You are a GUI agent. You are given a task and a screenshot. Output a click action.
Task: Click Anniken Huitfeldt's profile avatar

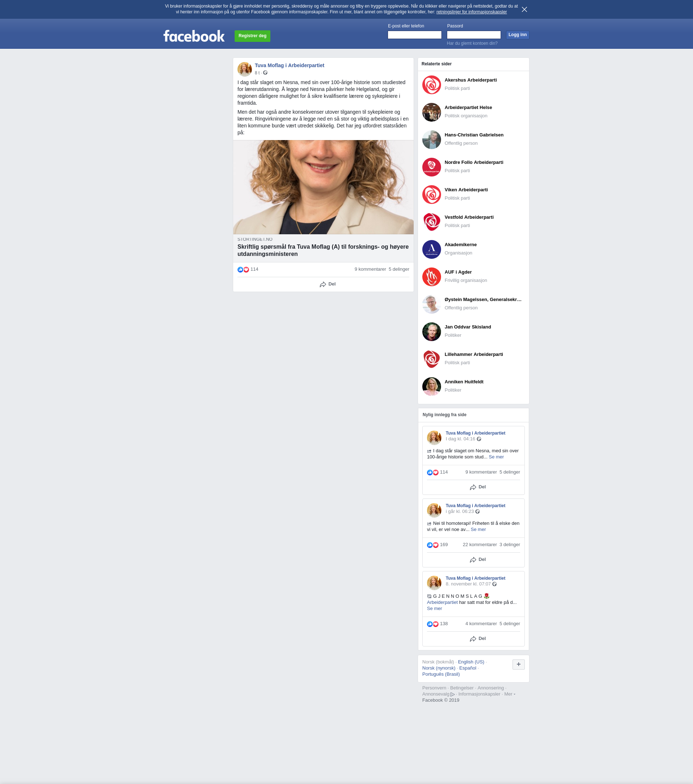click(431, 386)
